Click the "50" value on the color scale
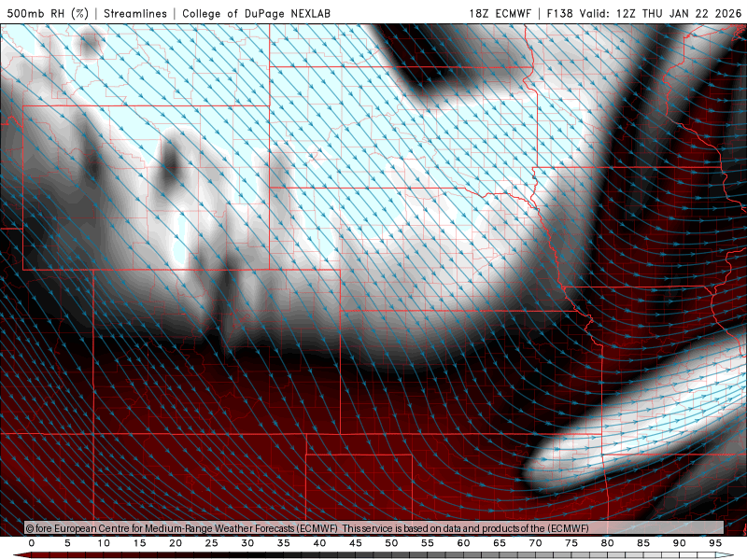 (391, 543)
